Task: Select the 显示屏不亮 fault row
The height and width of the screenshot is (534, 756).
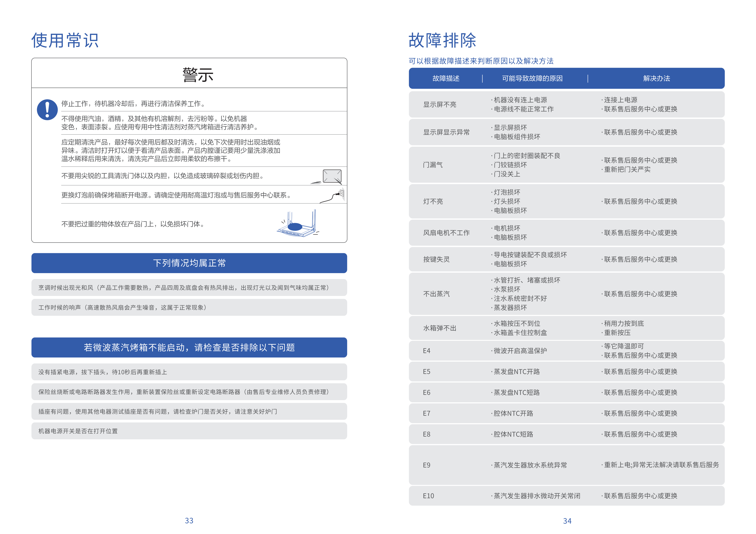Action: click(x=439, y=105)
